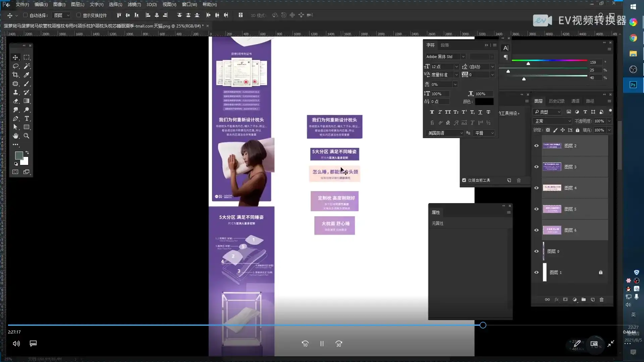Pause the video playback
This screenshot has width=644, height=362.
pyautogui.click(x=322, y=344)
